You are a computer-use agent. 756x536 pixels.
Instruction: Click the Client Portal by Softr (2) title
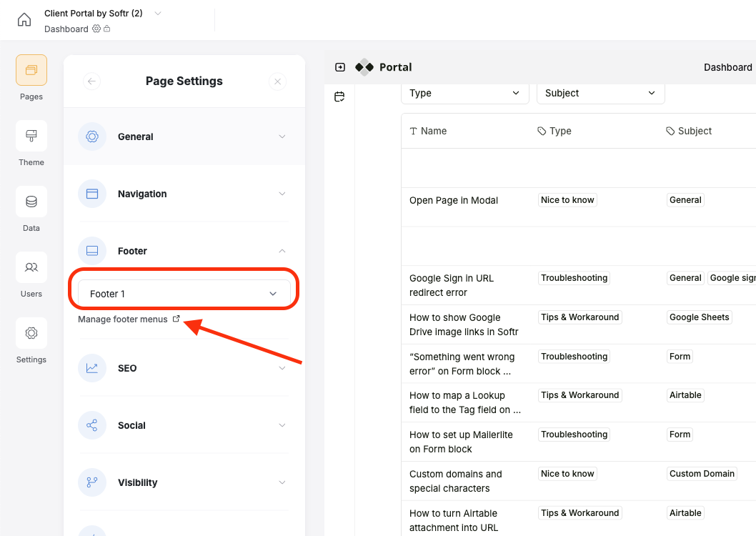pyautogui.click(x=94, y=14)
